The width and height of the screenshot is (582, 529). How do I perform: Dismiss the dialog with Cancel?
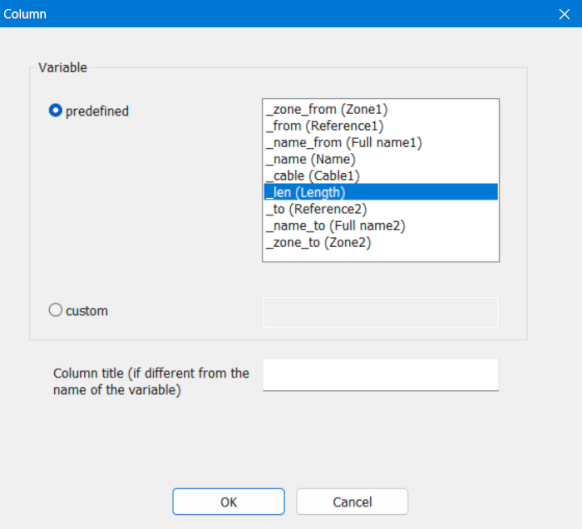click(352, 502)
